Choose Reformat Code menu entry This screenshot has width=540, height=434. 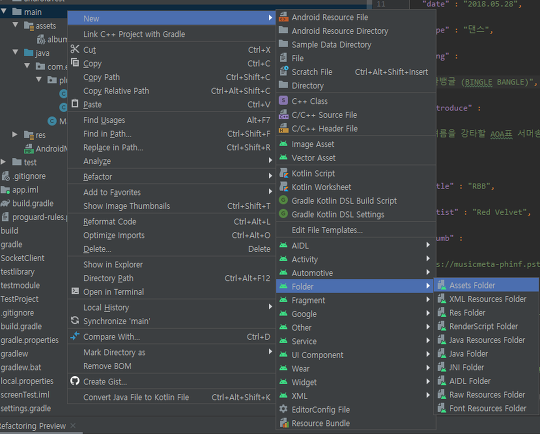pyautogui.click(x=172, y=221)
